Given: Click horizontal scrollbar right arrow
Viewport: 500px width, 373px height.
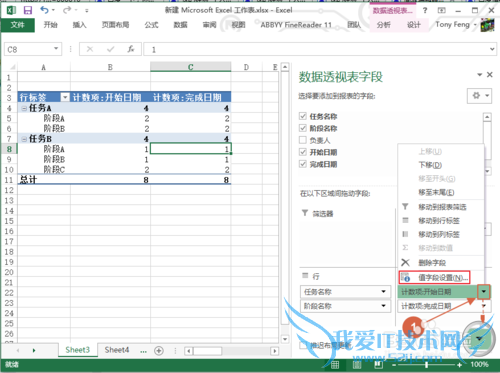Looking at the screenshot, I should pos(275,351).
